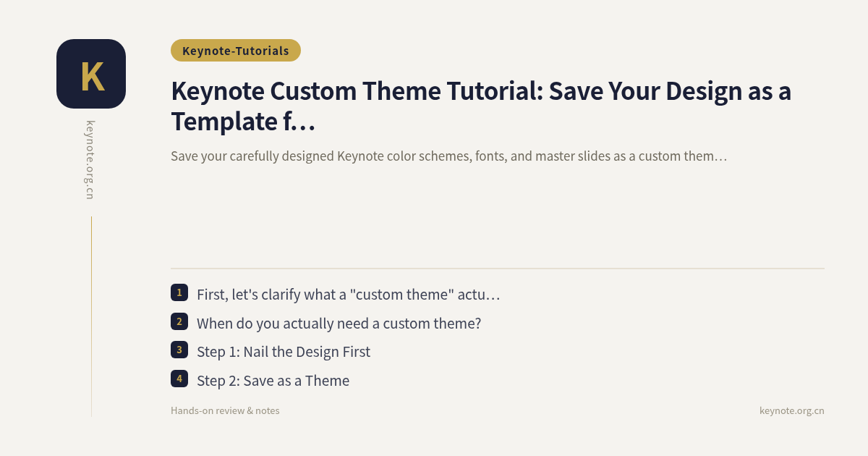Click the number 3 badge
This screenshot has height=456, width=868.
point(179,350)
